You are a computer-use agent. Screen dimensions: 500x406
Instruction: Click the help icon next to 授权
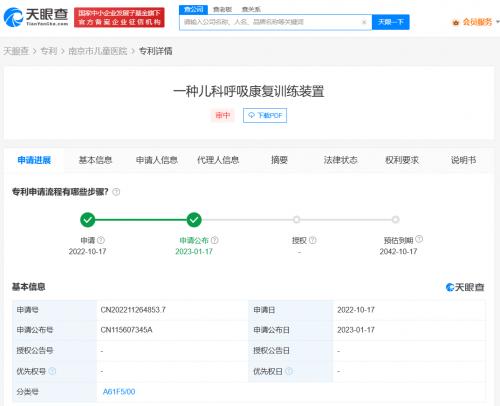(x=313, y=240)
